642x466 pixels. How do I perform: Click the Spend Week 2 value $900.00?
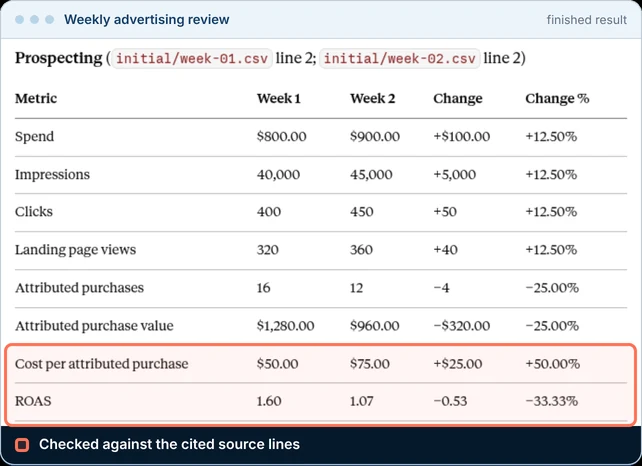(375, 137)
